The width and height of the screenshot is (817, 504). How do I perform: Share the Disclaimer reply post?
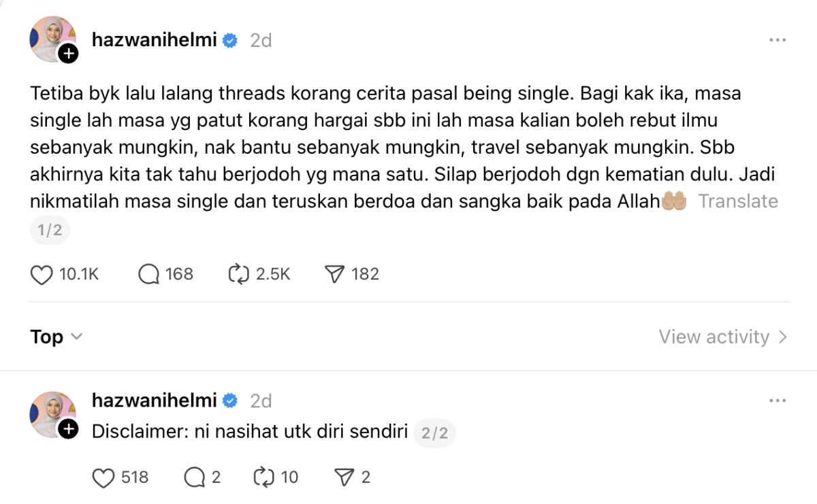345,477
